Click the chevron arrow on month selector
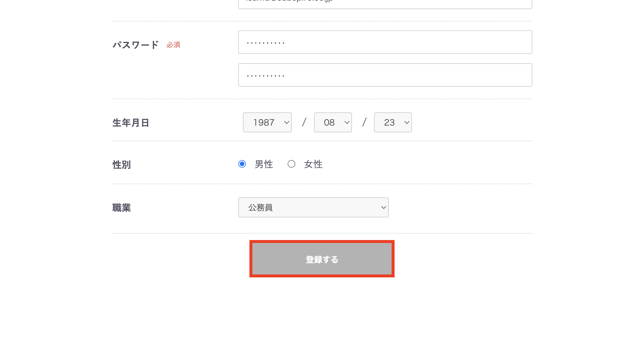The height and width of the screenshot is (363, 644). click(x=347, y=122)
